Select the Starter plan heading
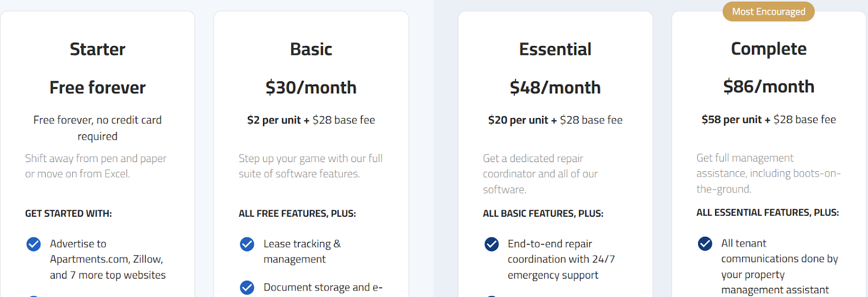Image resolution: width=868 pixels, height=297 pixels. pos(98,49)
